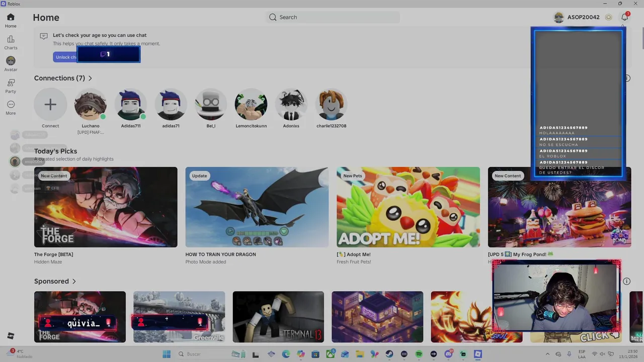Open the Avatar sidebar item

click(x=11, y=64)
